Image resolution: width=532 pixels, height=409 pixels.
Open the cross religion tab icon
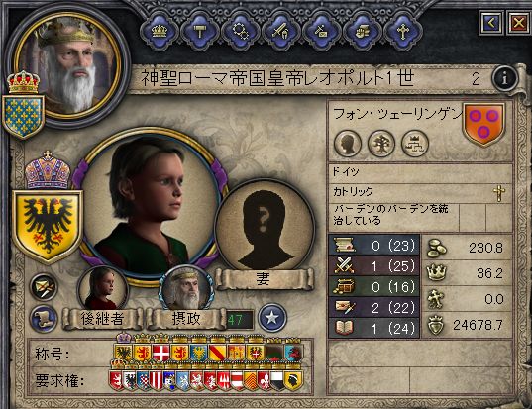pos(403,32)
